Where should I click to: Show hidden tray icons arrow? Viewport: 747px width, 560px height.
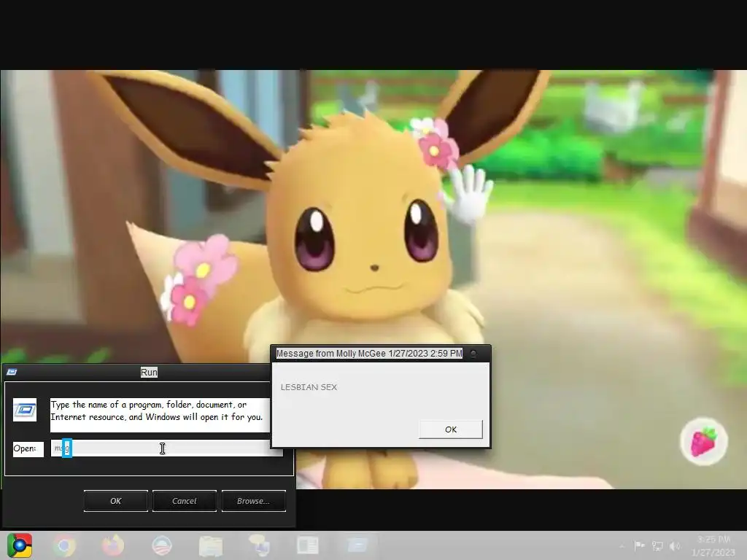tap(622, 546)
